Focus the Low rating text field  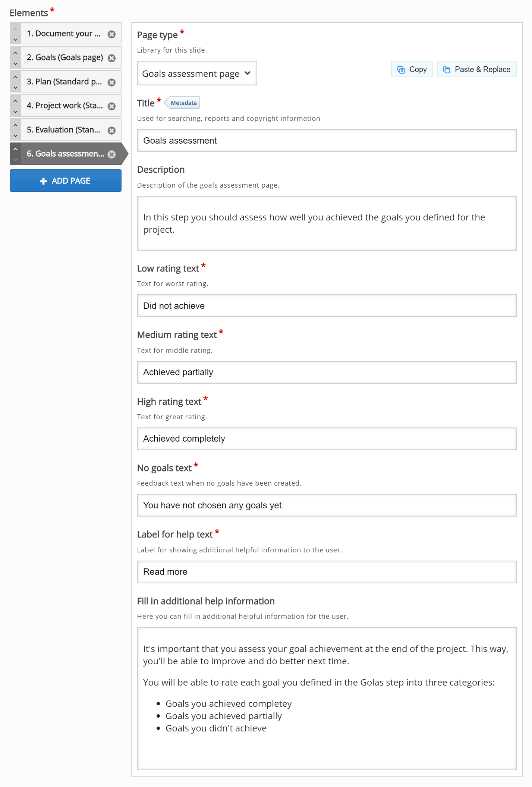click(x=327, y=306)
